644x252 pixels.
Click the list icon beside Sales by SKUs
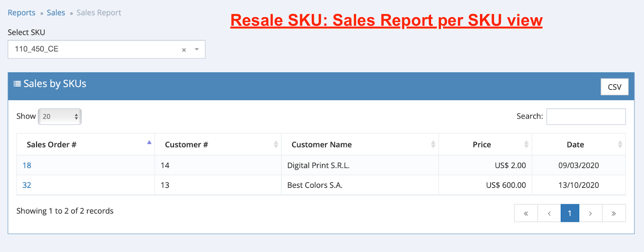[x=17, y=84]
